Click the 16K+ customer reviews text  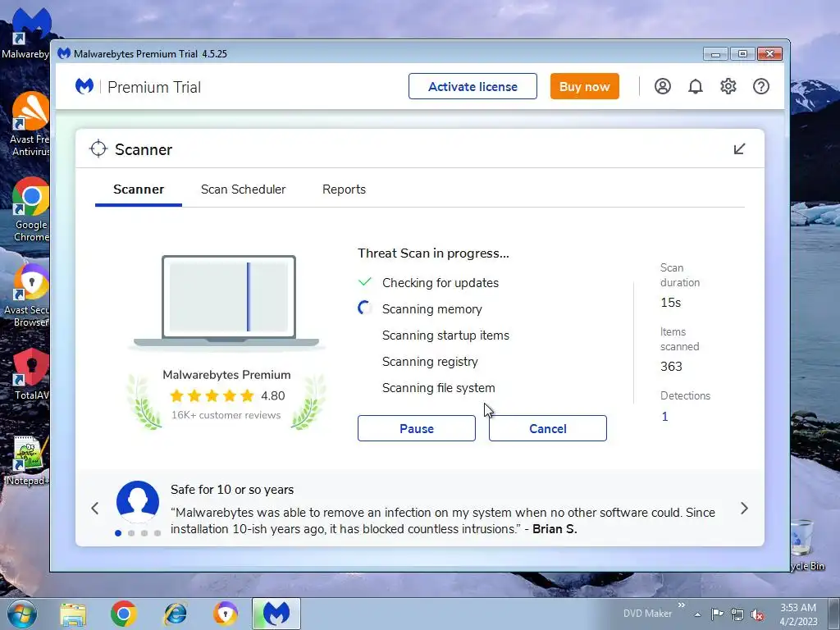(226, 415)
